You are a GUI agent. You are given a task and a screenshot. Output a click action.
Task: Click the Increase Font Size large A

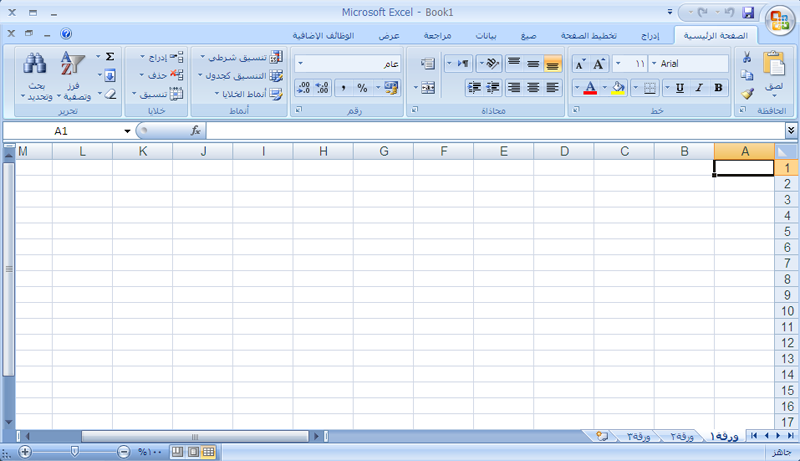point(598,64)
